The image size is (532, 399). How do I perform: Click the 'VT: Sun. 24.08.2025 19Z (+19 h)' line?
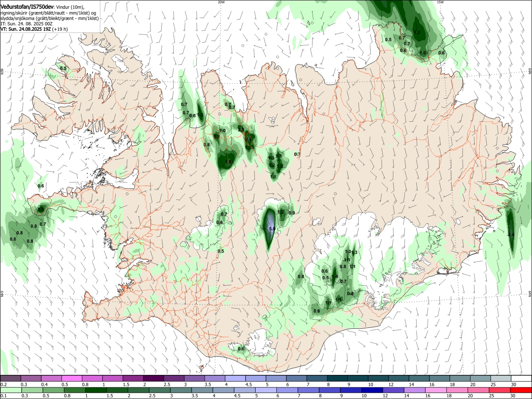pos(34,29)
